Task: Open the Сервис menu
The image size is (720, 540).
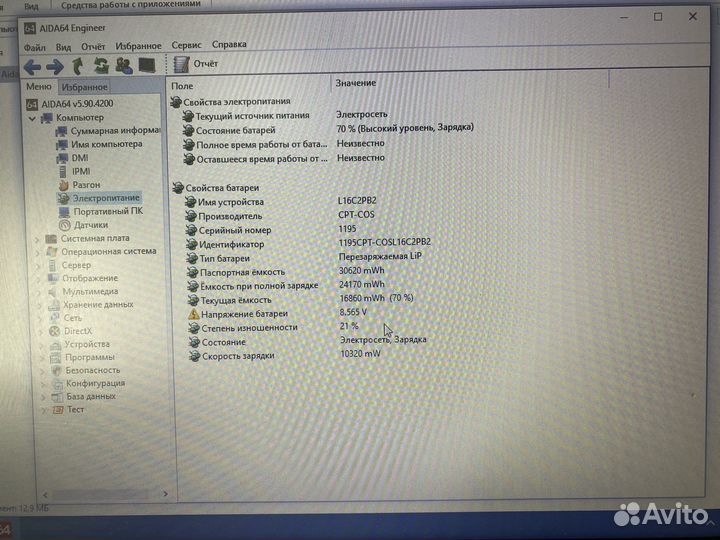Action: [x=186, y=45]
